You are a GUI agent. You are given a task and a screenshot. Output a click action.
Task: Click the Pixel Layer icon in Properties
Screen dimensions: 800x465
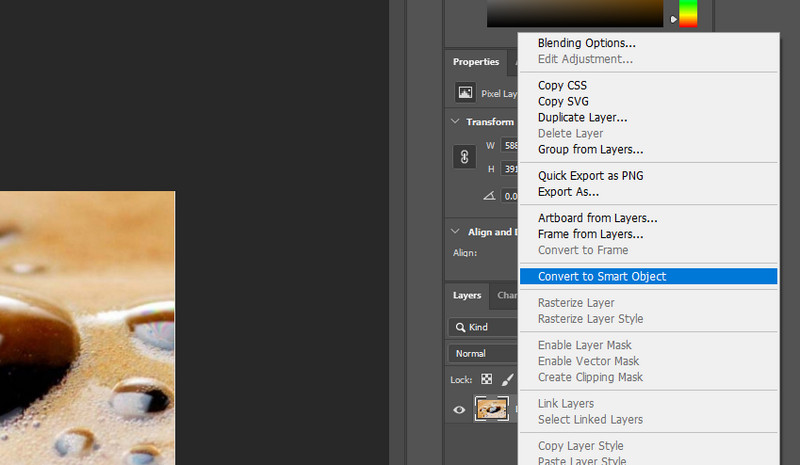pos(465,92)
